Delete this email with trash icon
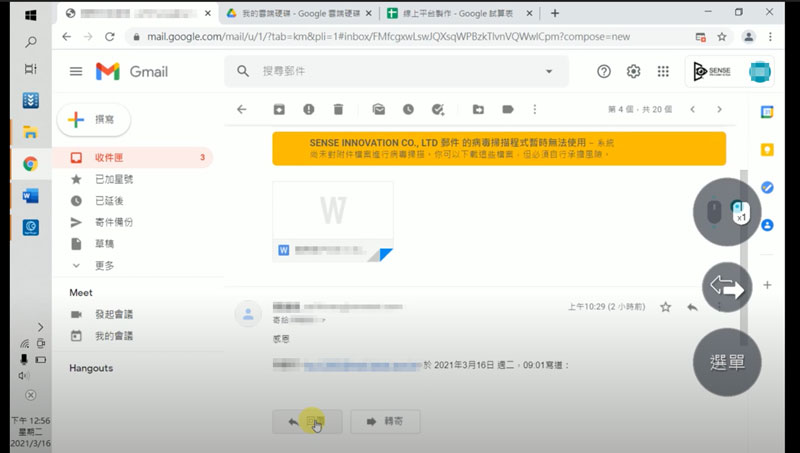Image resolution: width=800 pixels, height=453 pixels. [338, 109]
